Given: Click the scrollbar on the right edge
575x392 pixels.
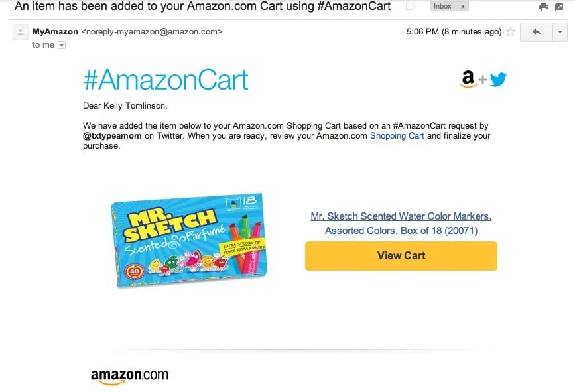Looking at the screenshot, I should [571, 199].
